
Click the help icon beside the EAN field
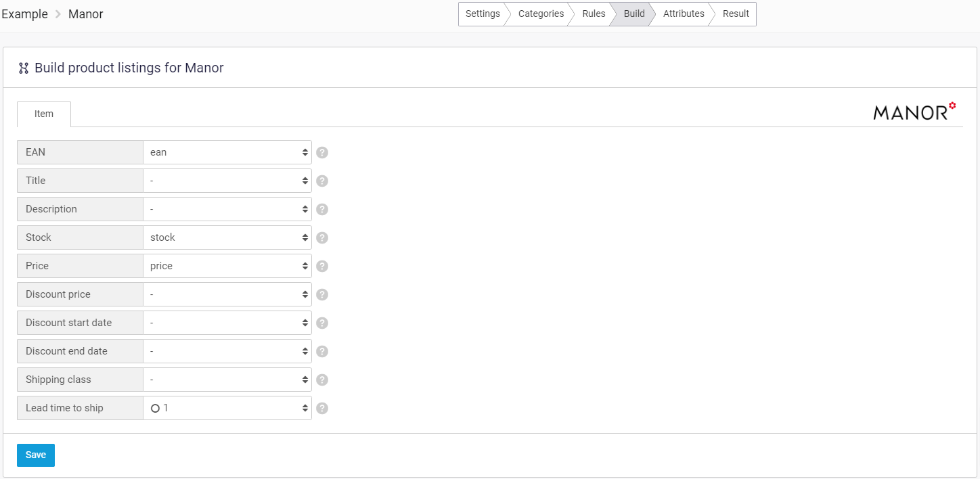click(321, 152)
